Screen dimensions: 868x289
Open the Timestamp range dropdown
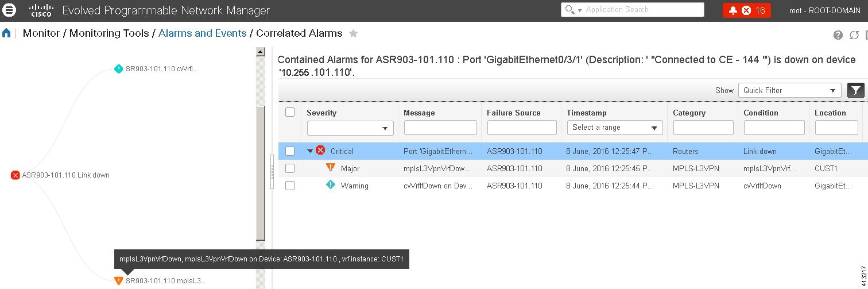[x=614, y=128]
